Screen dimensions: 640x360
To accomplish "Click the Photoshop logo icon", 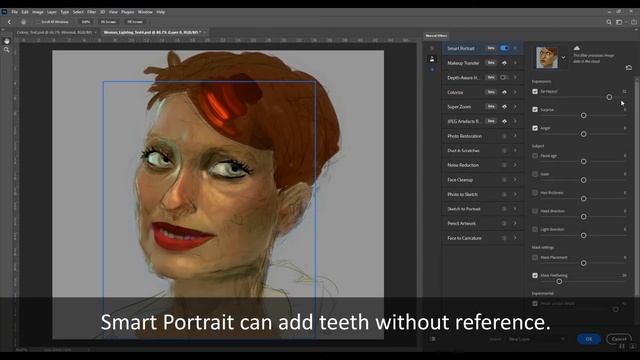I will point(4,12).
